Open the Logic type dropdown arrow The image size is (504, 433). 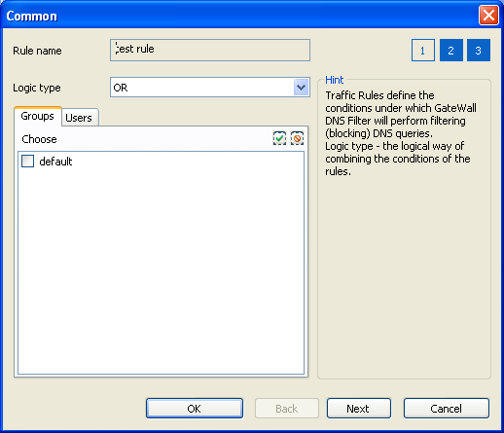(302, 88)
